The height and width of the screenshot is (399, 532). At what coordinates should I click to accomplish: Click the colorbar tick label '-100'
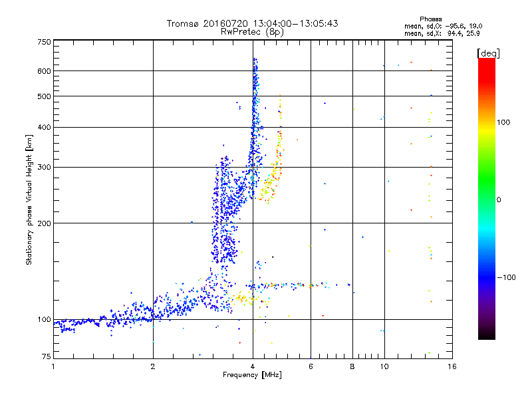pyautogui.click(x=506, y=277)
